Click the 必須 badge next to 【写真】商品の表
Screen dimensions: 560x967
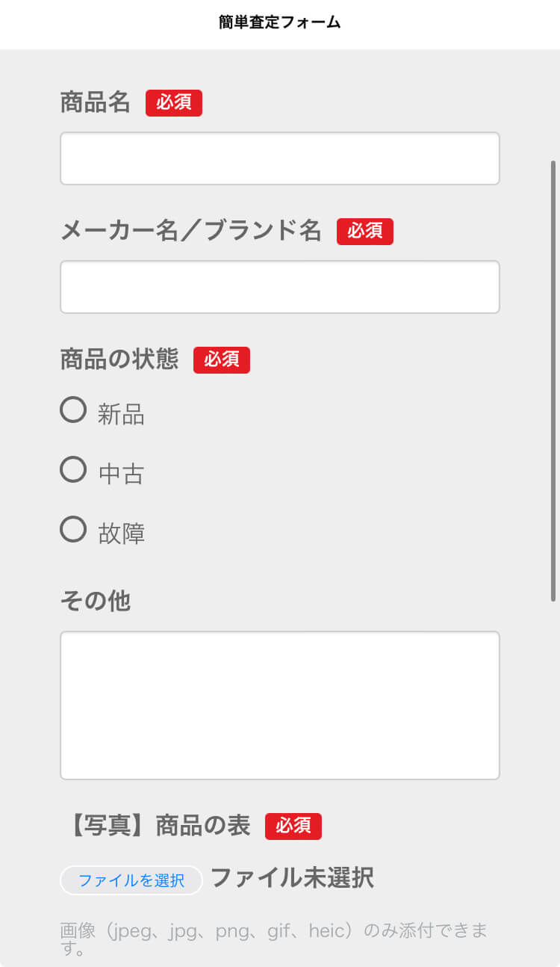tap(293, 827)
